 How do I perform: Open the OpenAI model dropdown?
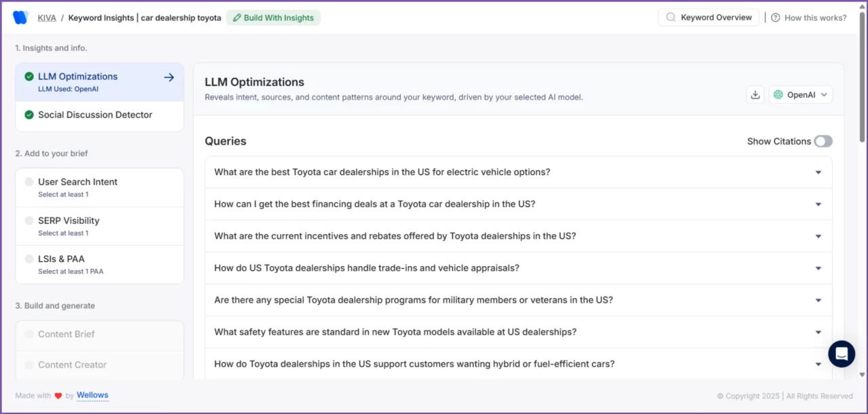click(801, 95)
